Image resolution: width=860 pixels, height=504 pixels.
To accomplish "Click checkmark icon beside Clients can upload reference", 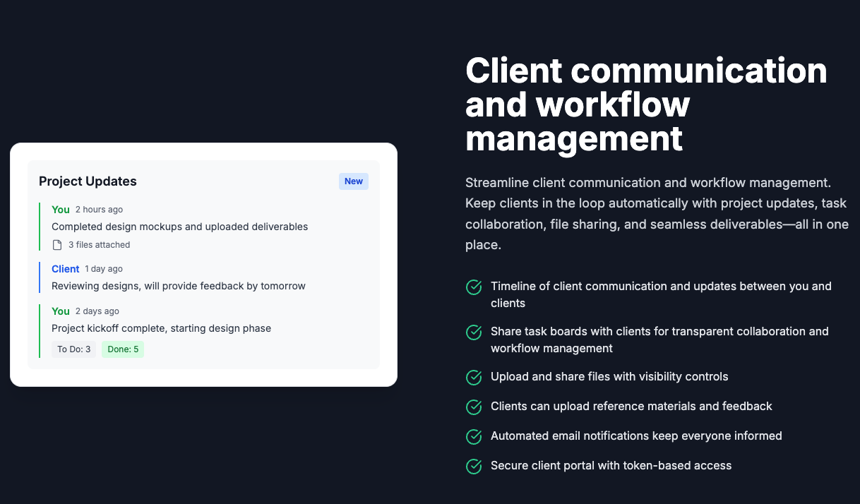I will [474, 407].
